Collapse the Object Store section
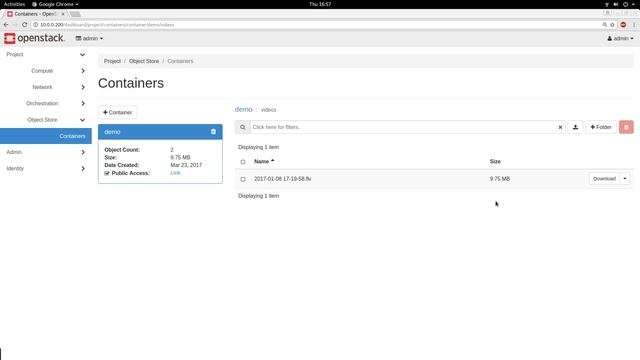Viewport: 640px width, 360px height. [46, 120]
